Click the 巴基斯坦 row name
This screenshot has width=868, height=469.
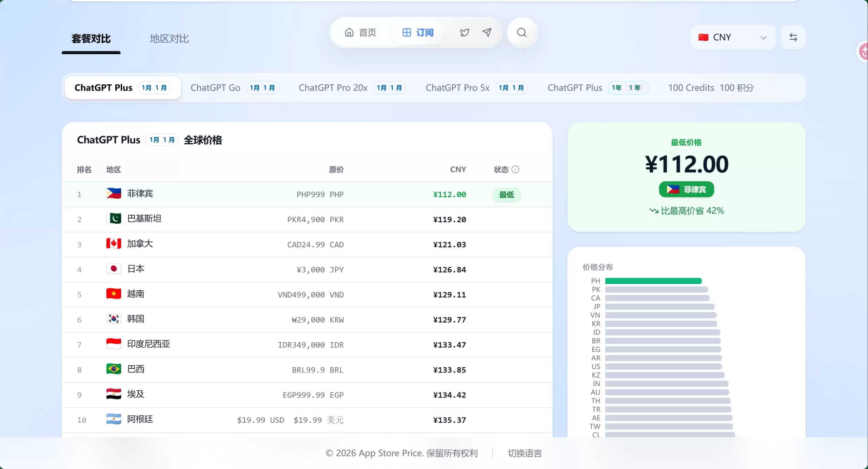click(144, 219)
